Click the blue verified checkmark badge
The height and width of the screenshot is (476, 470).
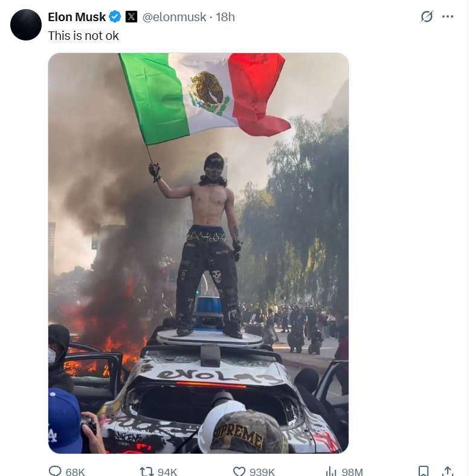(115, 16)
